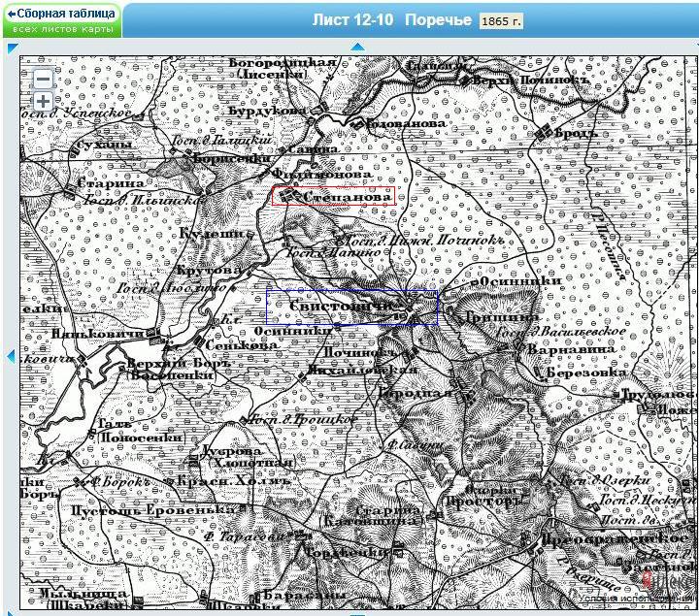This screenshot has width=699, height=616.
Task: Go to the adjacent sheet above (top arrow)
Action: (x=356, y=47)
